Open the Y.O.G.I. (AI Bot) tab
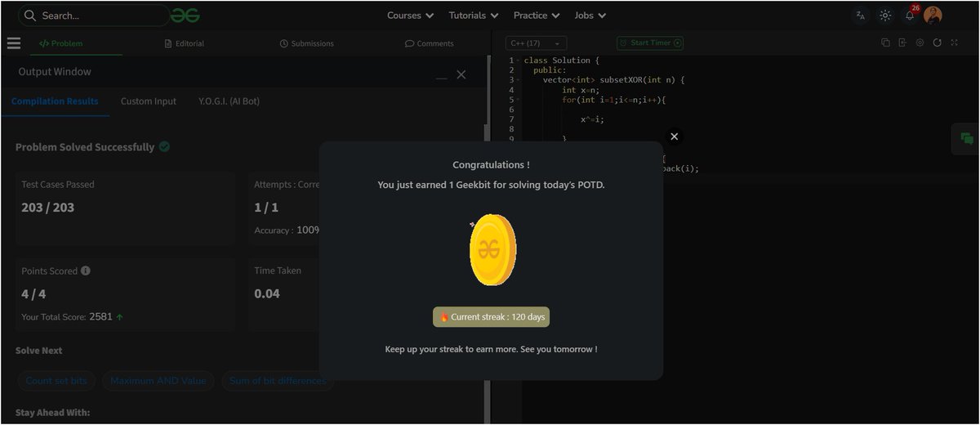 229,101
